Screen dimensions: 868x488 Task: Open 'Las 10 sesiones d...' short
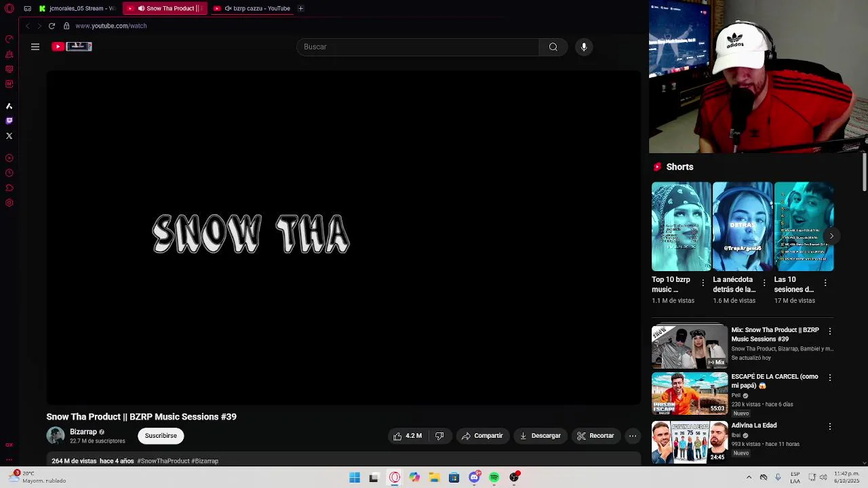pos(804,226)
